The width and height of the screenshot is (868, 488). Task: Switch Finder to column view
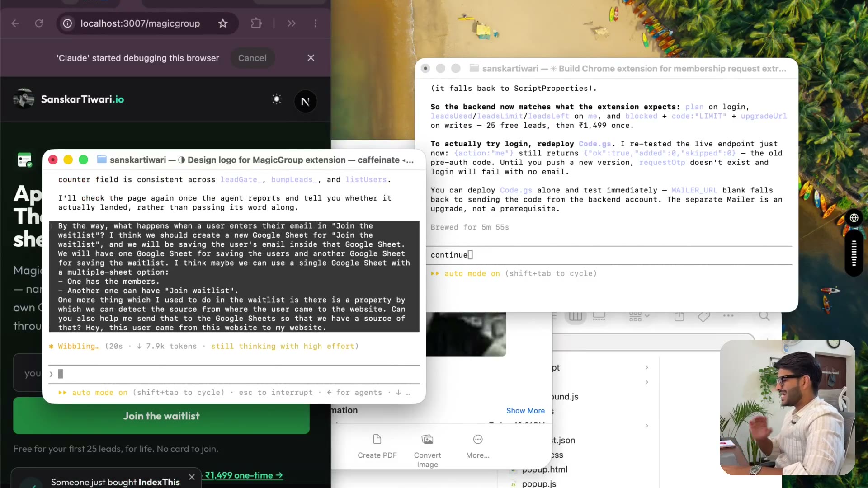click(x=576, y=316)
